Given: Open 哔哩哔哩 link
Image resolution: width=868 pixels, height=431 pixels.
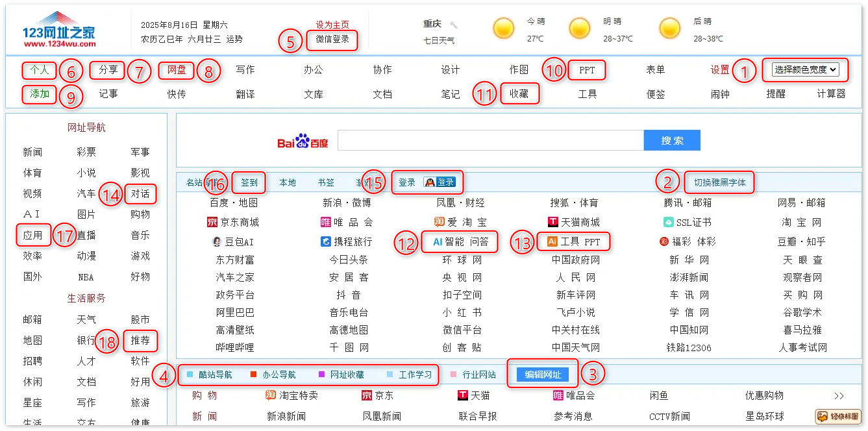Looking at the screenshot, I should tap(235, 347).
